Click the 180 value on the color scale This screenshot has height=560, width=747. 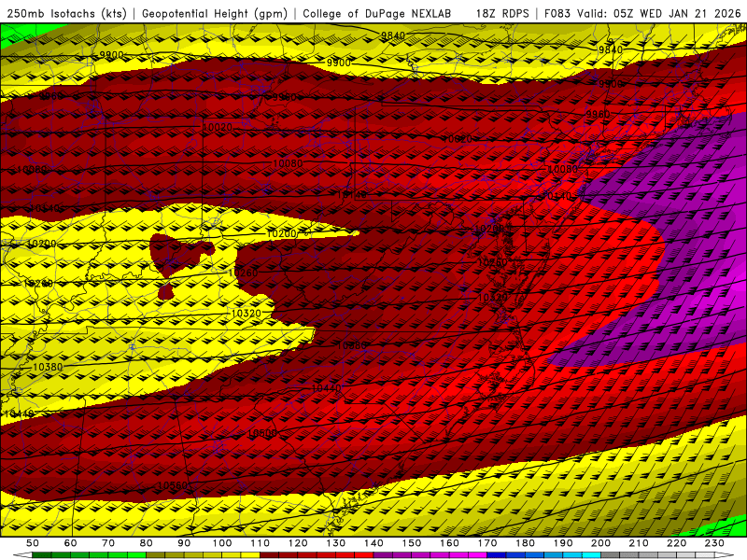(525, 543)
